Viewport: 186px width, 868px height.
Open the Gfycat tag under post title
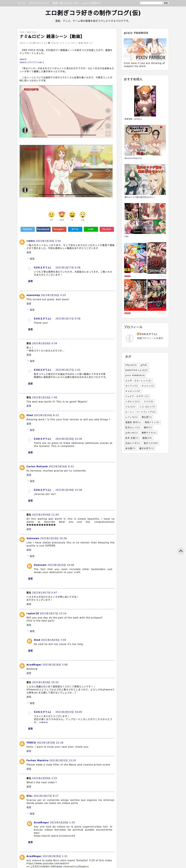point(55,43)
